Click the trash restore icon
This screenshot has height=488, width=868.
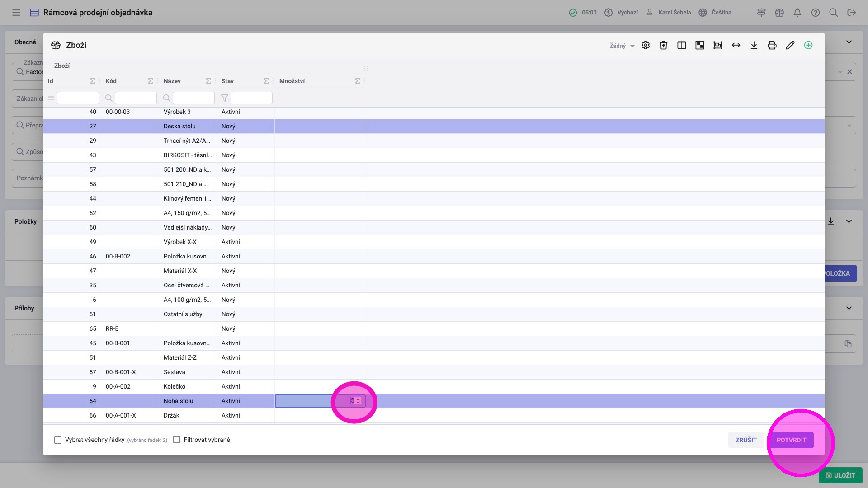(664, 45)
